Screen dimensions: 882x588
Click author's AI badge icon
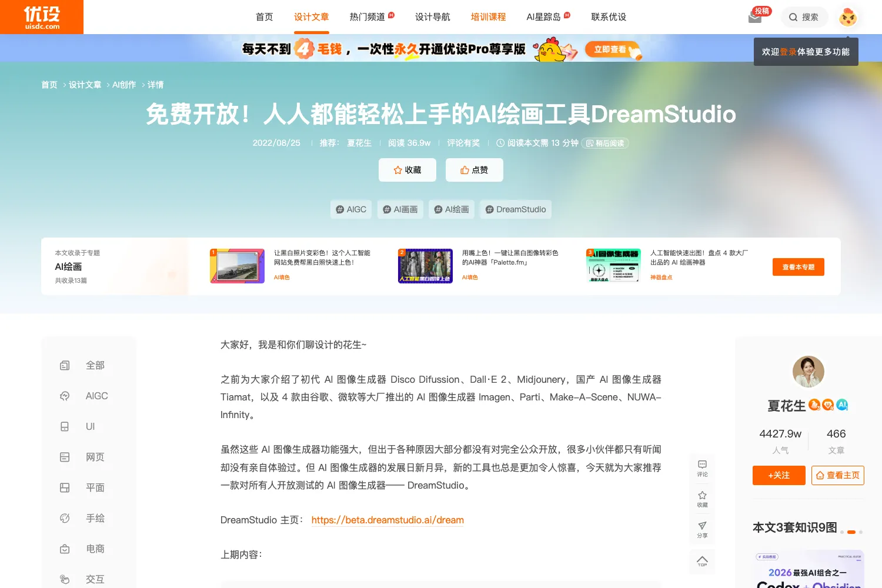click(x=842, y=405)
